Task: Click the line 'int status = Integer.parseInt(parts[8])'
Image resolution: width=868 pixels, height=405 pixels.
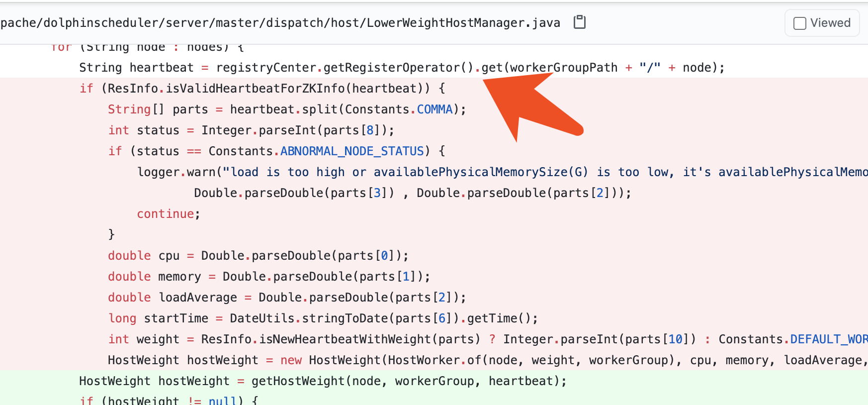Action: tap(251, 130)
